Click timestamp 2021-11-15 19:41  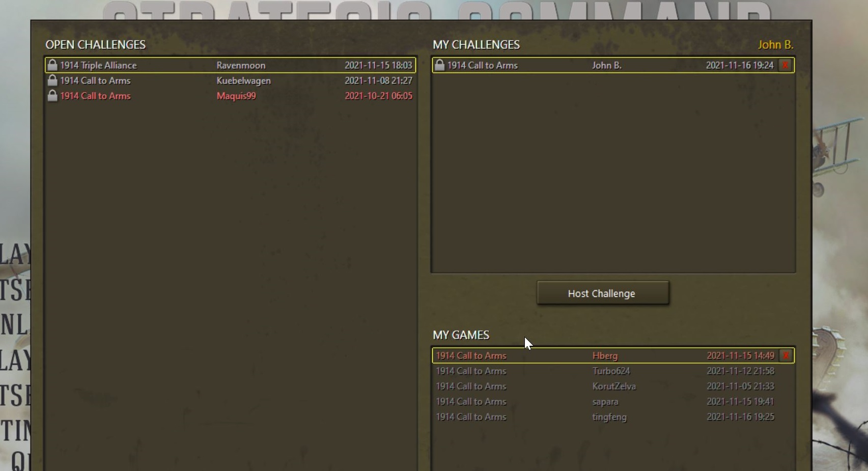tap(740, 401)
